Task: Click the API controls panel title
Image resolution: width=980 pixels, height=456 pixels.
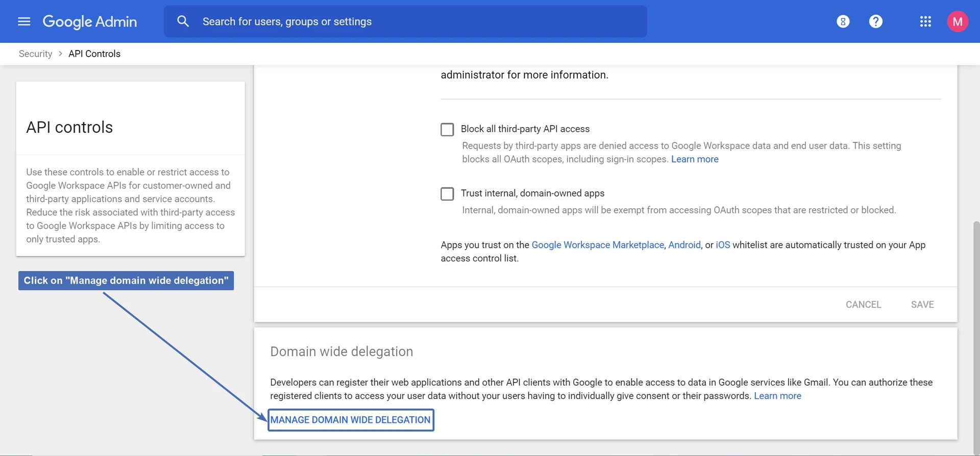Action: [x=69, y=127]
